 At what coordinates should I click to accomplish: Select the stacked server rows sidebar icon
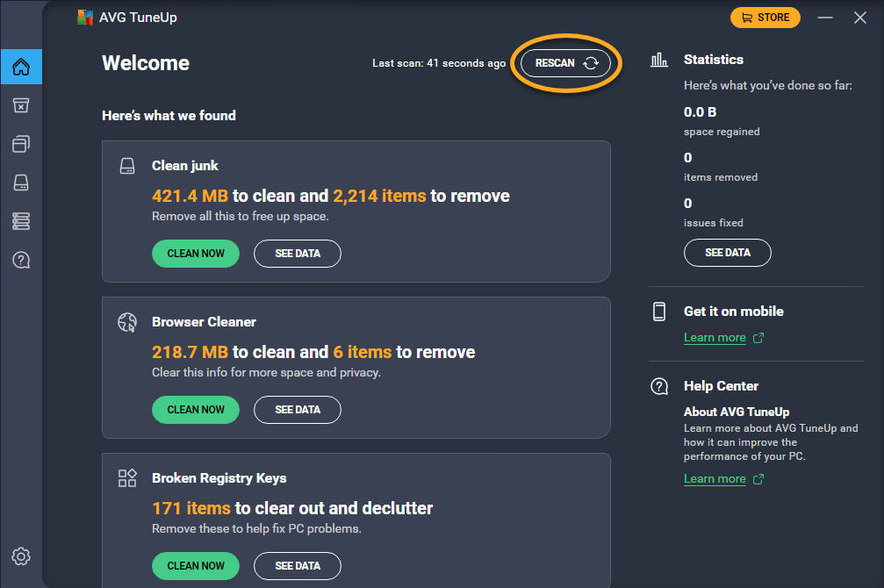[21, 221]
